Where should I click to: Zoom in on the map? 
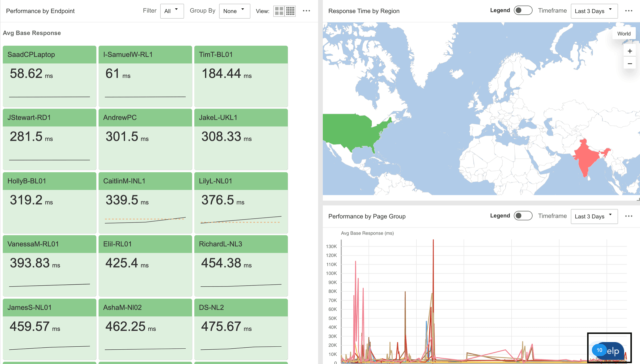tap(630, 51)
